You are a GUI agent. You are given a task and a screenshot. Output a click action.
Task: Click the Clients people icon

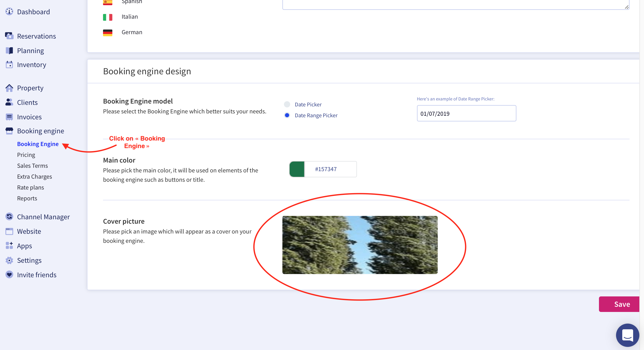point(9,102)
